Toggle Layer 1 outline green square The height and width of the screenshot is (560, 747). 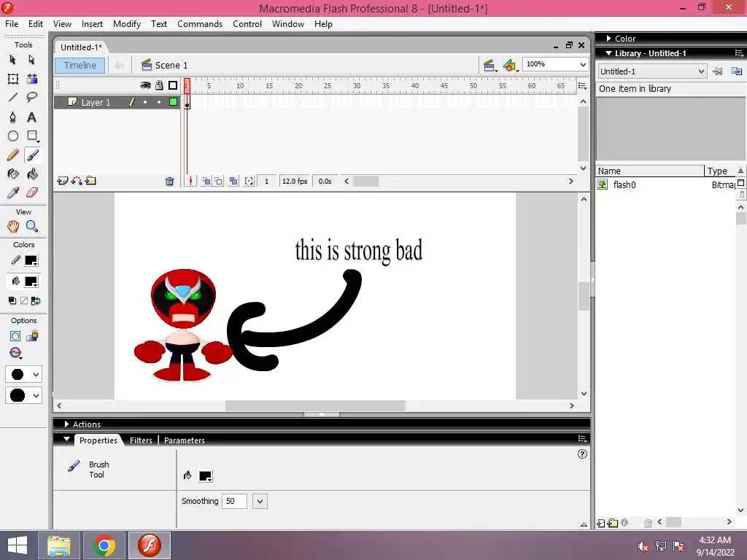tap(173, 102)
